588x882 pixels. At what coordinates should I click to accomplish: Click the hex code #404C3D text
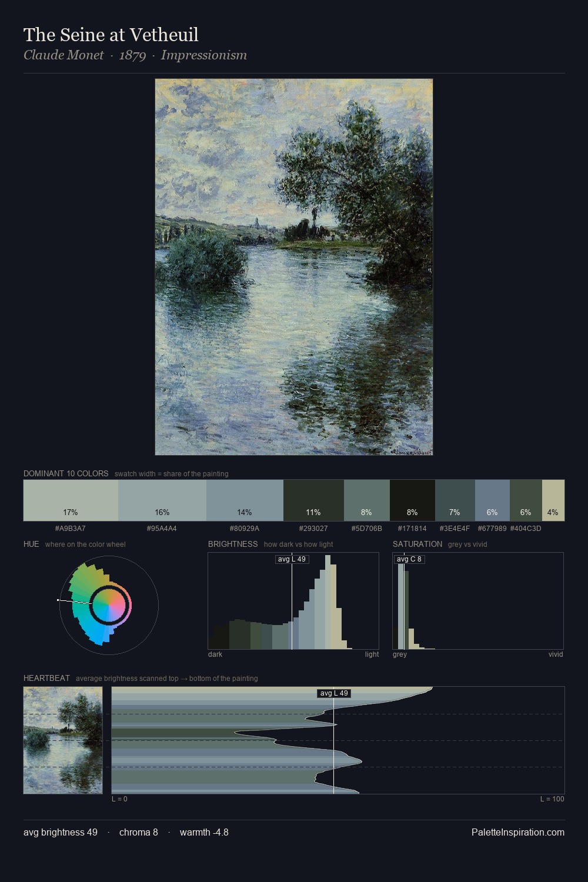(x=526, y=529)
